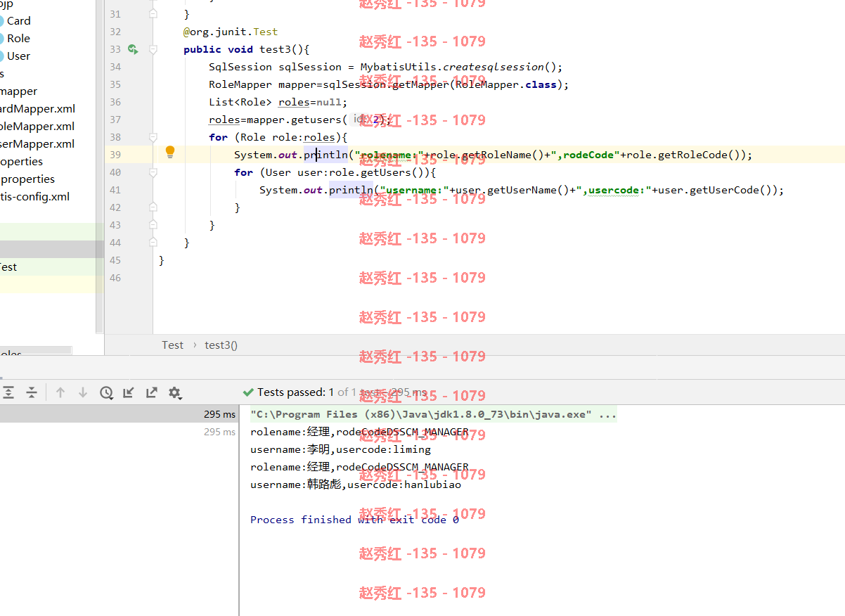This screenshot has width=845, height=616.
Task: Select the mapper folder in project tree
Action: pyautogui.click(x=18, y=91)
